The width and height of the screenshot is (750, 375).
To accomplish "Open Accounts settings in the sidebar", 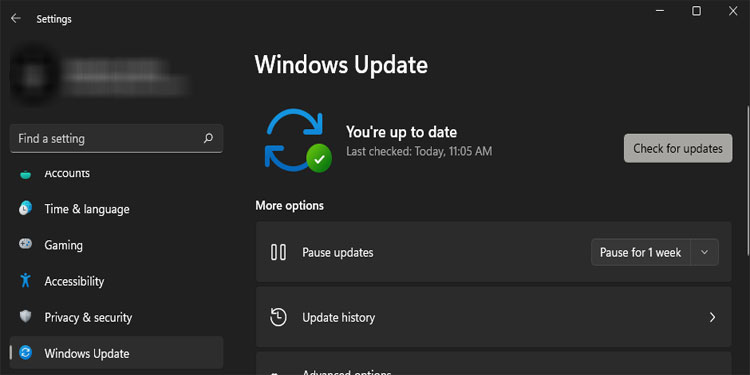I will click(x=116, y=174).
